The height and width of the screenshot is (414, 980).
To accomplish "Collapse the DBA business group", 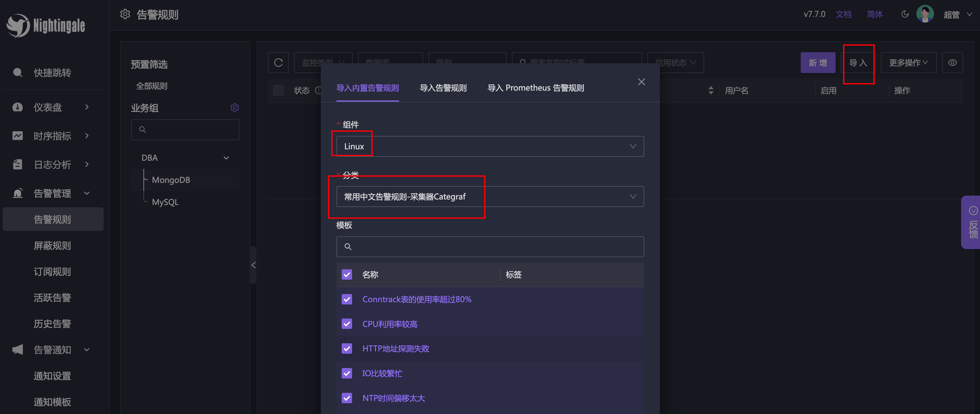I will click(226, 158).
